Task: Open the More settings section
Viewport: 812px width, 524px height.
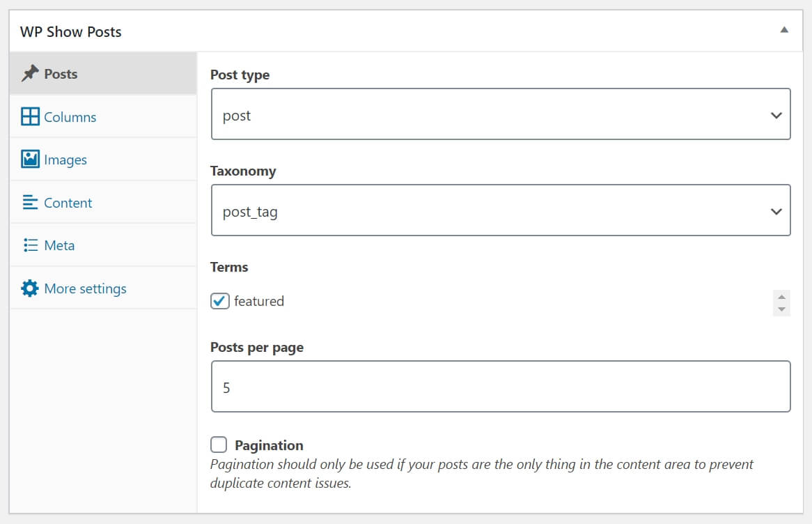Action: pos(85,288)
